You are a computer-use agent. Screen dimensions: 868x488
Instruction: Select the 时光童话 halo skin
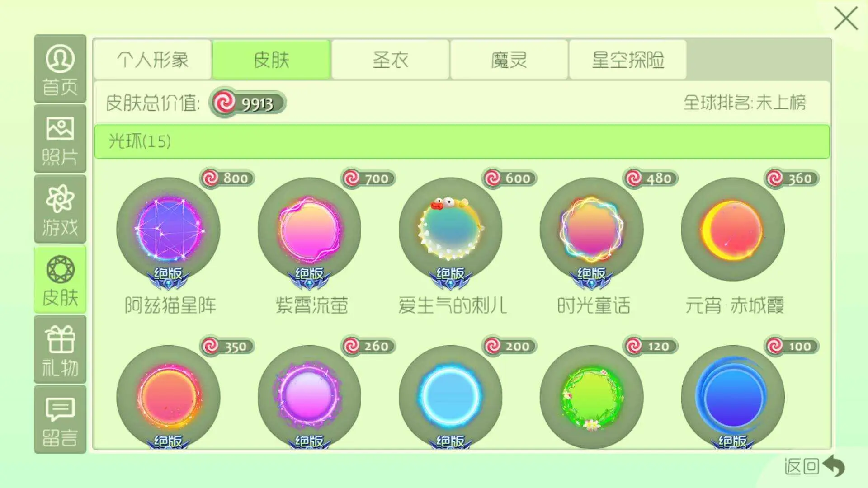click(x=591, y=230)
